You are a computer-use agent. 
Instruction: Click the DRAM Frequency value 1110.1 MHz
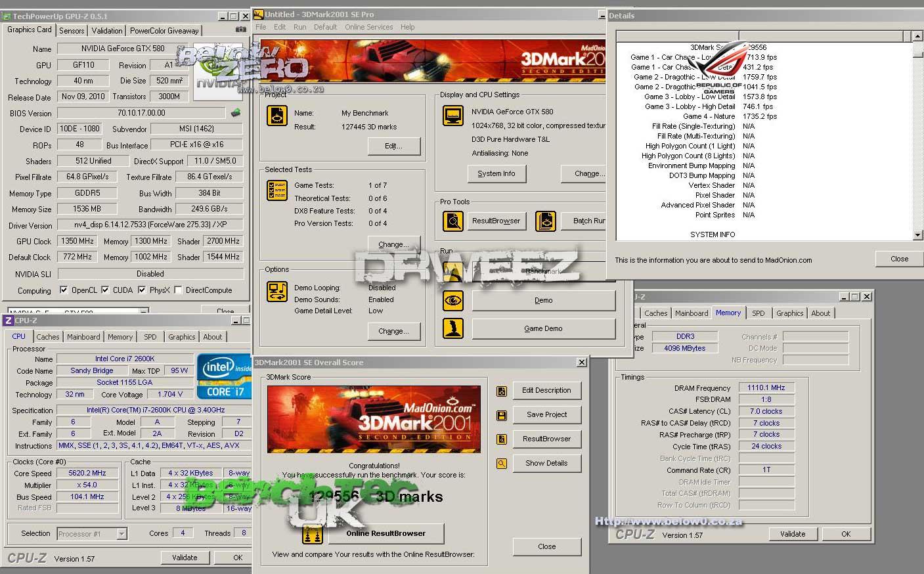point(766,387)
